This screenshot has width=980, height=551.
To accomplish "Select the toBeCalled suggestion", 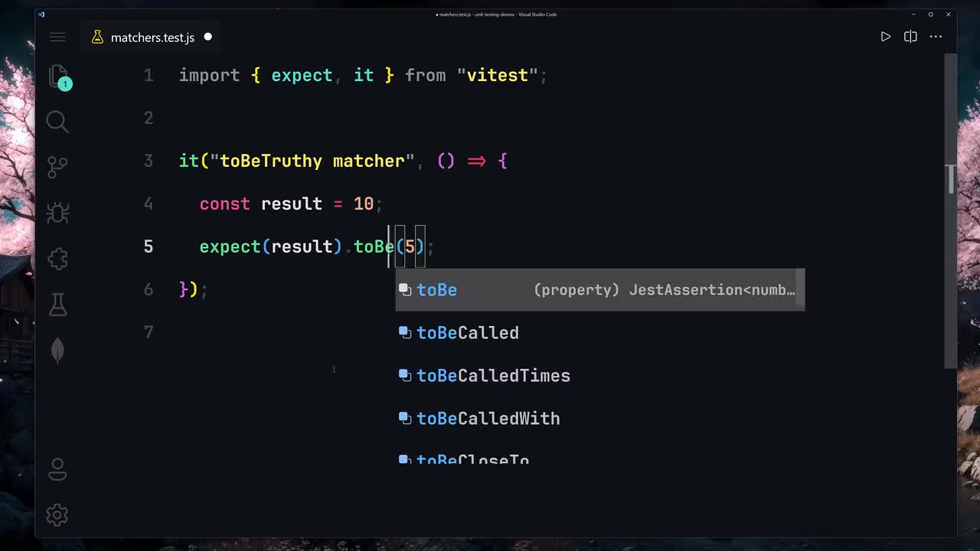I will [x=600, y=333].
